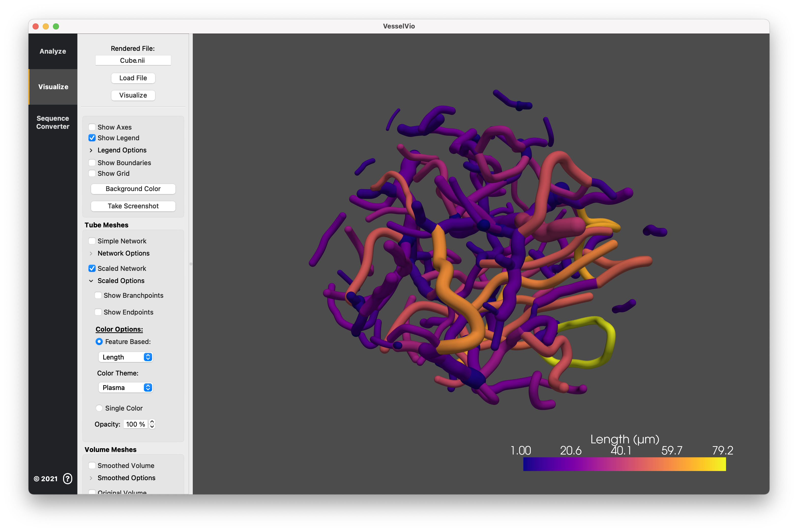The width and height of the screenshot is (798, 532).
Task: Enable the Show Axes checkbox
Action: click(x=92, y=127)
